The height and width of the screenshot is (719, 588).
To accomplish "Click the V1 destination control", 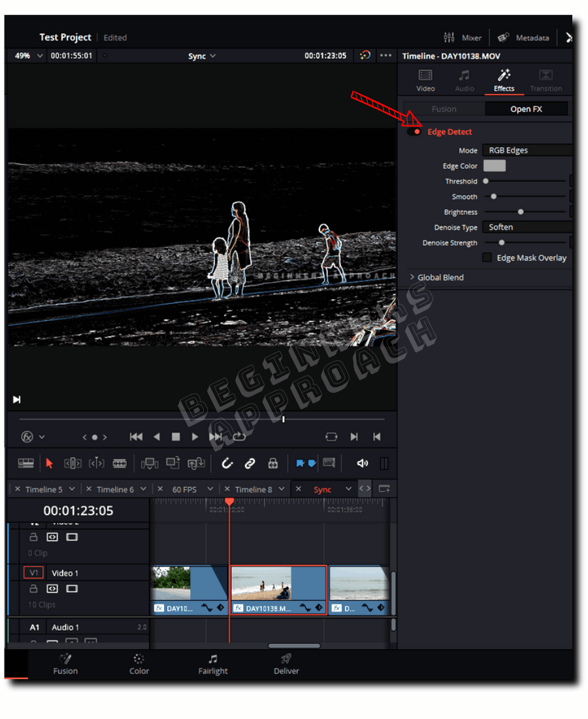I will point(34,573).
